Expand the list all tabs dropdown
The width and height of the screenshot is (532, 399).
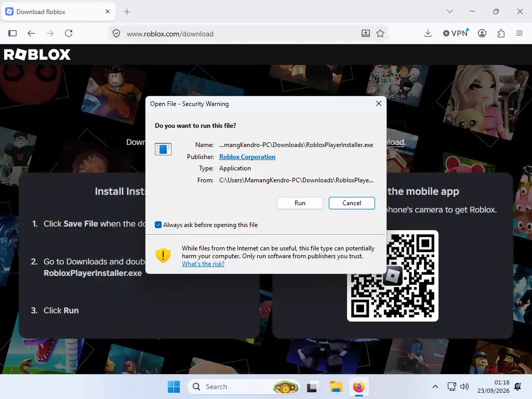point(450,11)
